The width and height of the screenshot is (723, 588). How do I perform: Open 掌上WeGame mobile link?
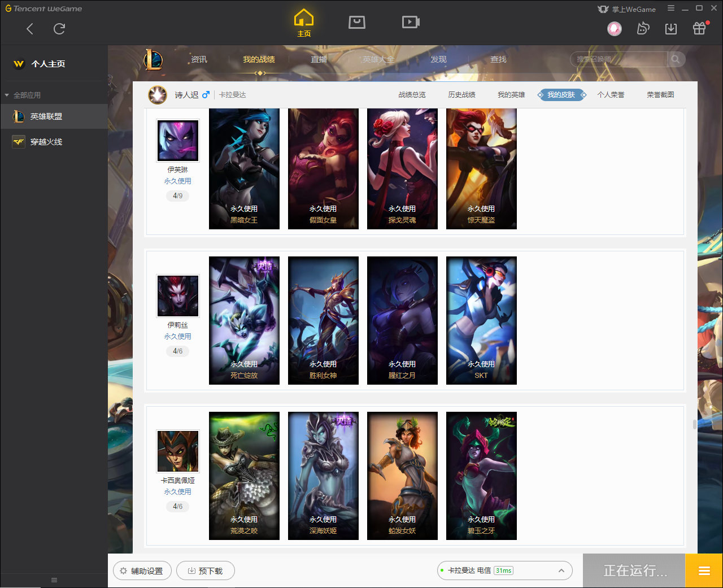click(627, 9)
